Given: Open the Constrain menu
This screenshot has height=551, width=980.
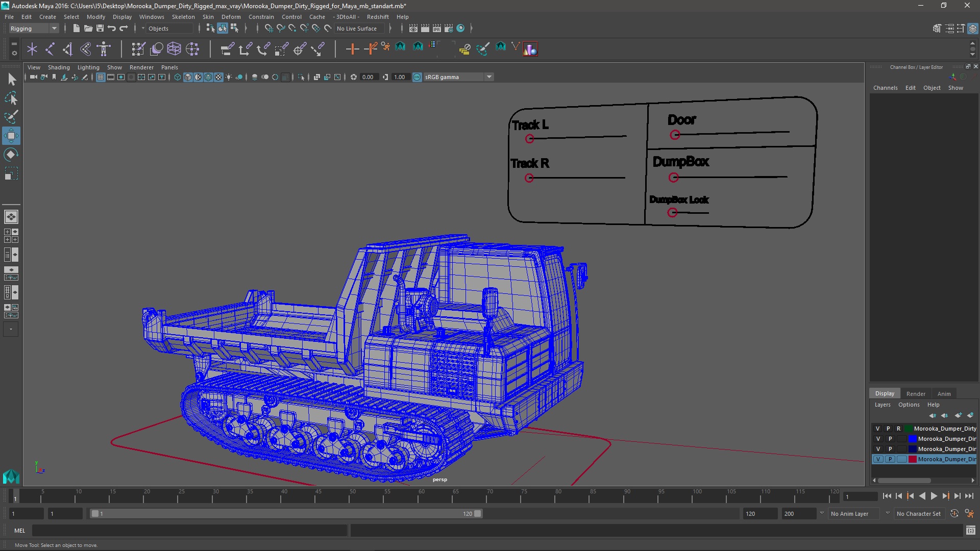Looking at the screenshot, I should tap(261, 17).
